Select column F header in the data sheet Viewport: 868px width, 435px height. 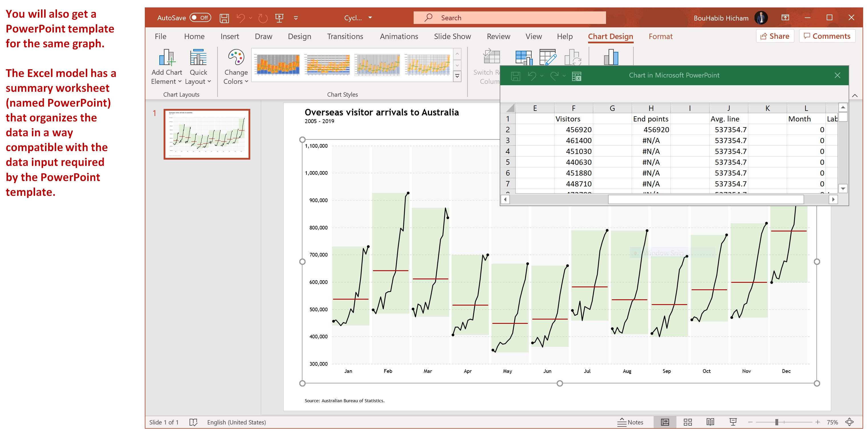point(573,108)
